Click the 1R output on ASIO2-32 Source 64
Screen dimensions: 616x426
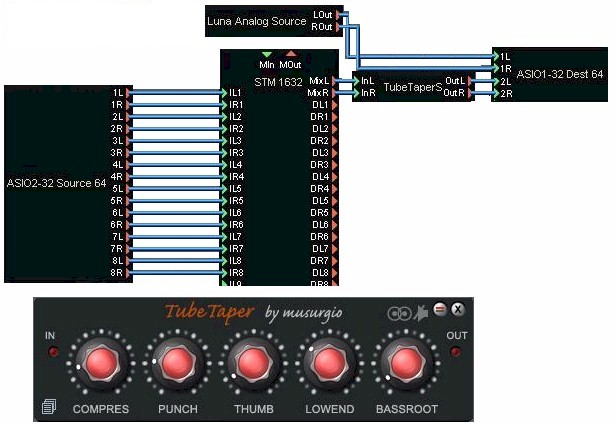[x=128, y=105]
